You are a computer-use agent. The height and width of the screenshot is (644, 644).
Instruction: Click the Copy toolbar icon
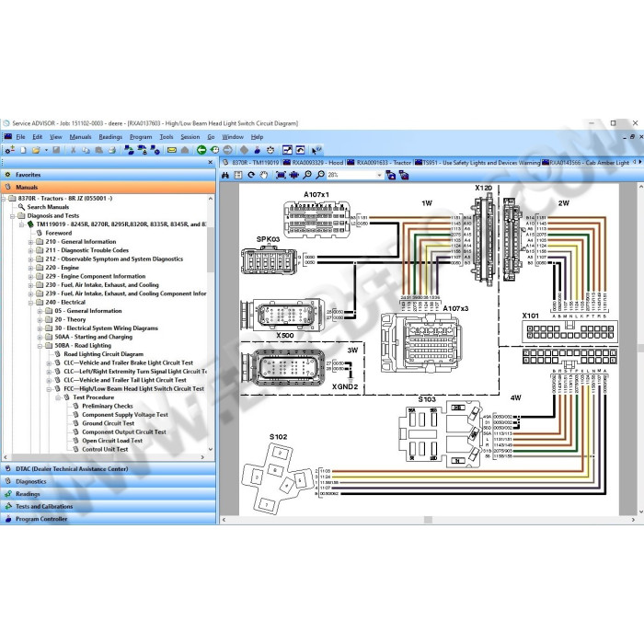coord(86,150)
